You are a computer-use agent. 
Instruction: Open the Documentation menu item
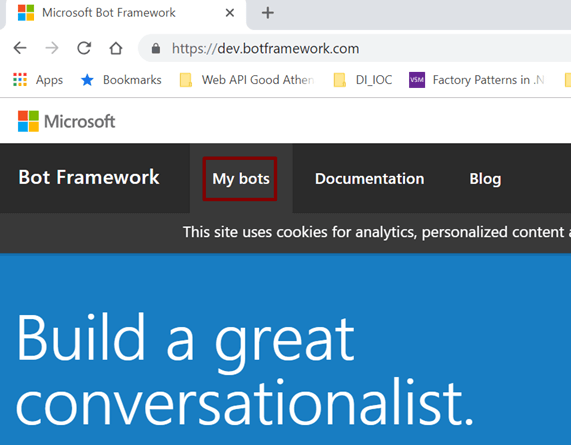[370, 179]
